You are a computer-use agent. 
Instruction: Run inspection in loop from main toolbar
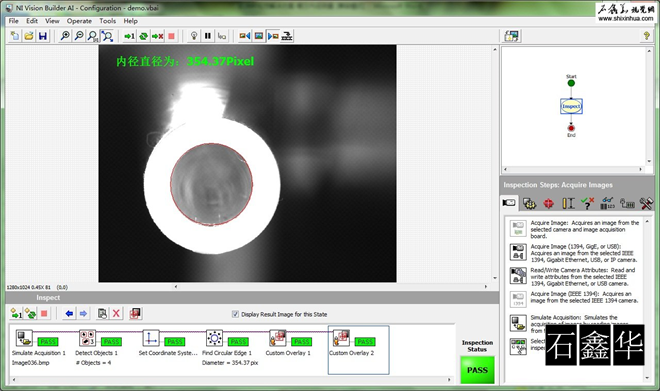click(143, 36)
